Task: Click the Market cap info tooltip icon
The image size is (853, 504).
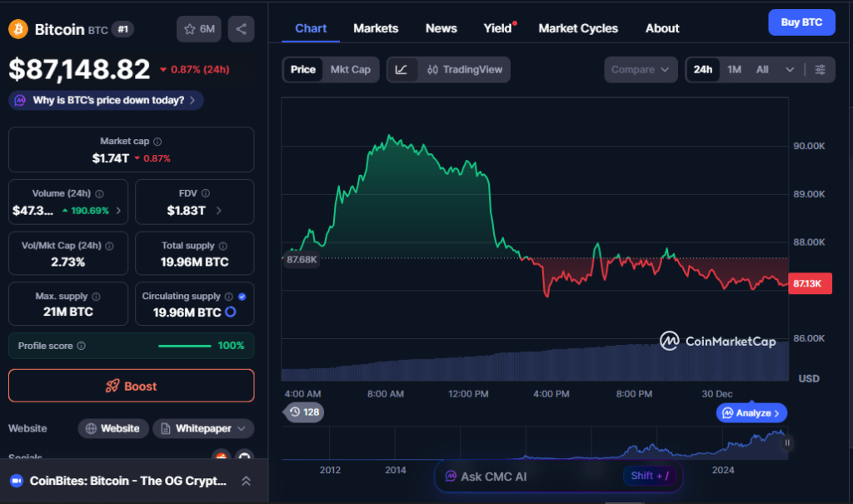Action: click(157, 141)
